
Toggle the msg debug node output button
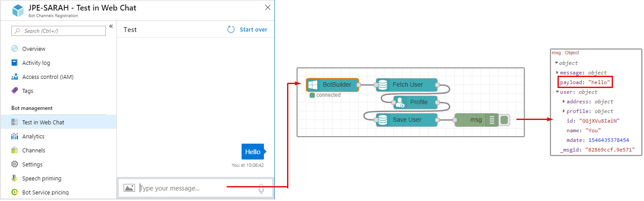[x=505, y=120]
